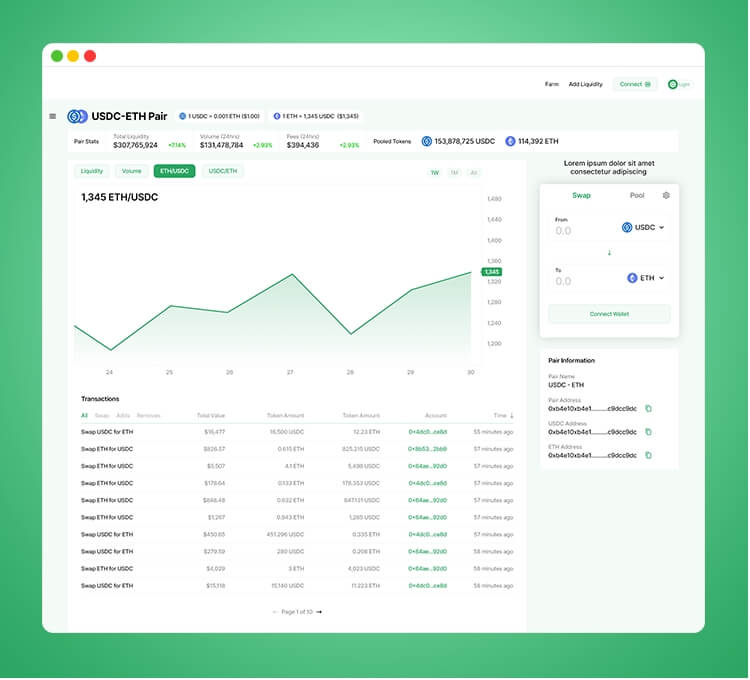The image size is (750, 680).
Task: Click volume value $131,478,784
Action: pos(221,145)
